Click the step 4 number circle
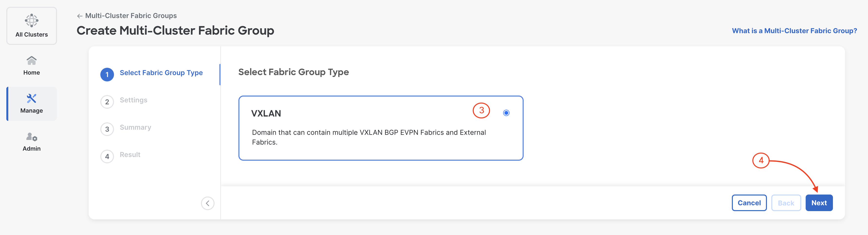The height and width of the screenshot is (235, 868). [107, 157]
